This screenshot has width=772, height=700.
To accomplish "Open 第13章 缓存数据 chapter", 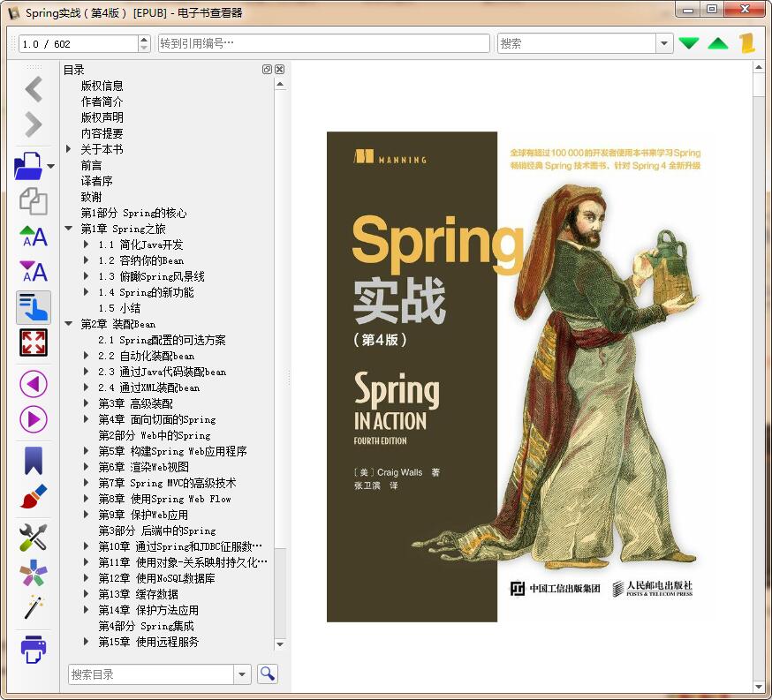I will (x=138, y=594).
